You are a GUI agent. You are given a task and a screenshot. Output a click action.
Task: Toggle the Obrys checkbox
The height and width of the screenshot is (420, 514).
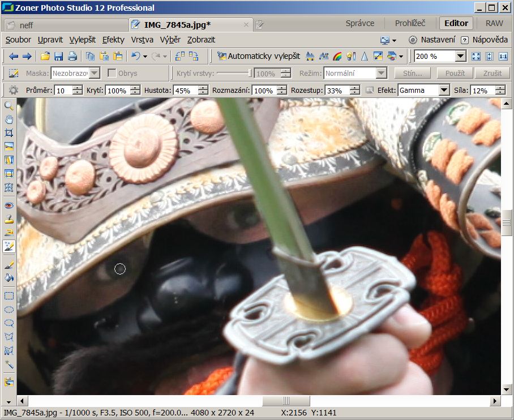tap(112, 73)
